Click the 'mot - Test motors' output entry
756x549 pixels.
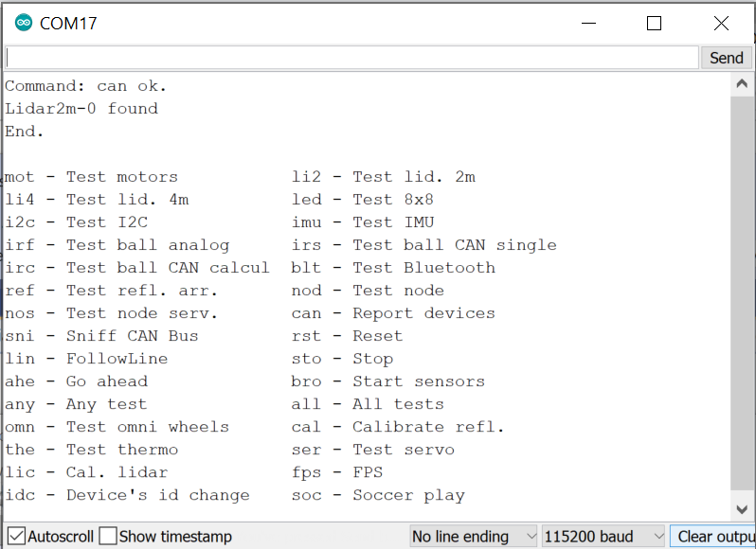[91, 177]
